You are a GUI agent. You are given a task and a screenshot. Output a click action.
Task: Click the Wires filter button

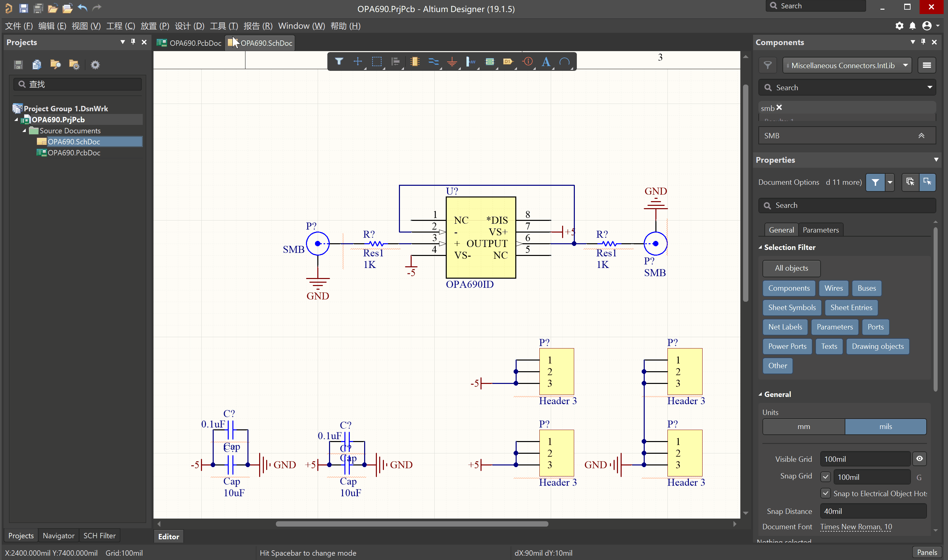coord(833,288)
